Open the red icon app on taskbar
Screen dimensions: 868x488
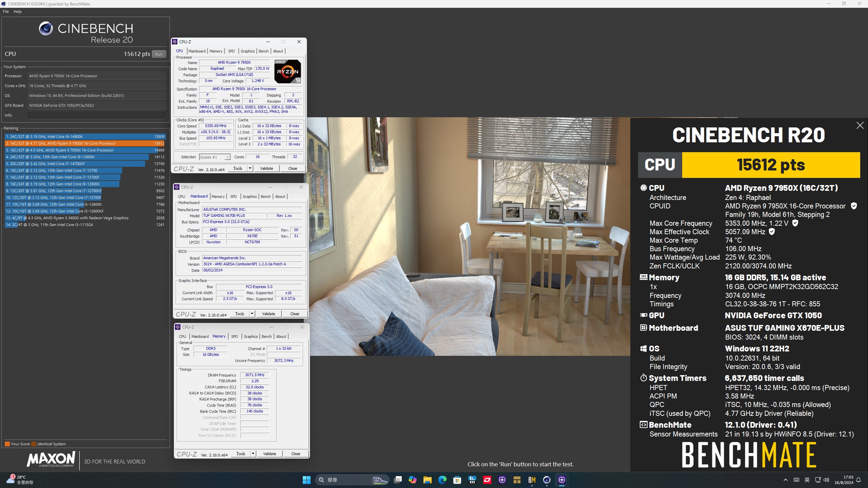(x=487, y=480)
